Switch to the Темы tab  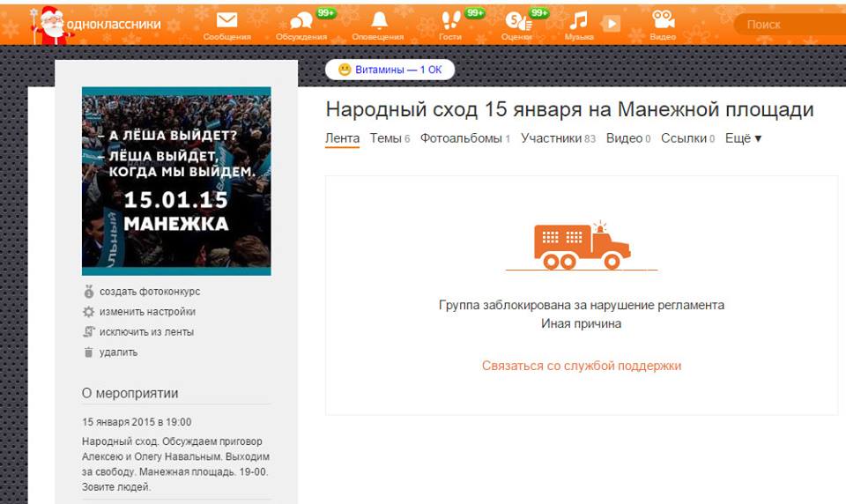tap(390, 138)
